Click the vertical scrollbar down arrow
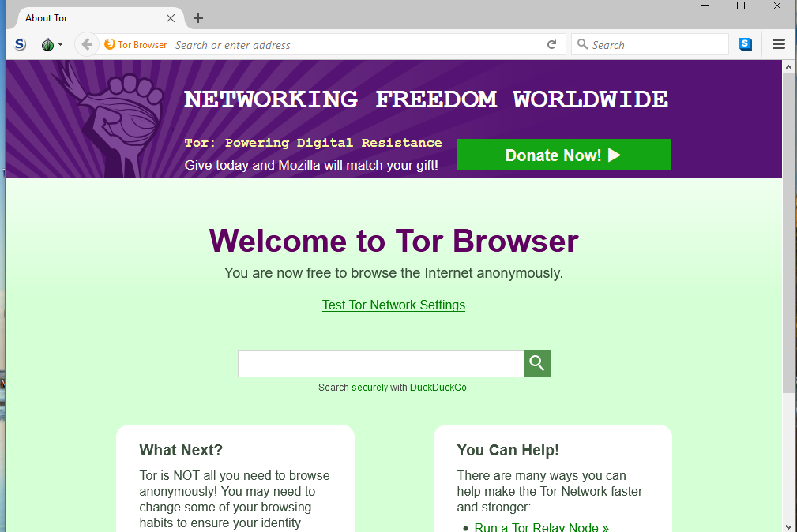Screen dimensions: 797x532 click(x=788, y=527)
